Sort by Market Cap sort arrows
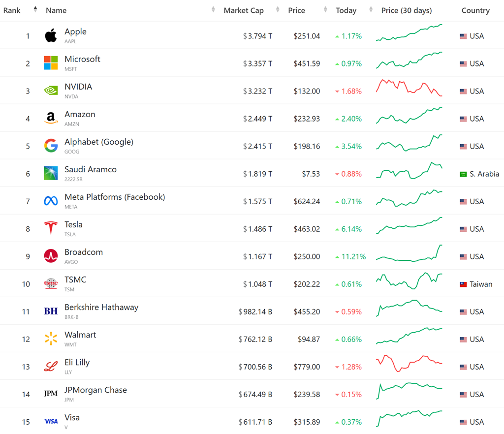The image size is (504, 434). click(x=278, y=10)
